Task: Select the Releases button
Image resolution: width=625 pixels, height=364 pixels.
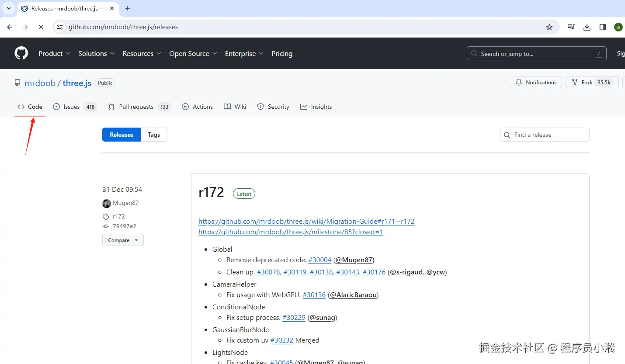Action: point(122,135)
